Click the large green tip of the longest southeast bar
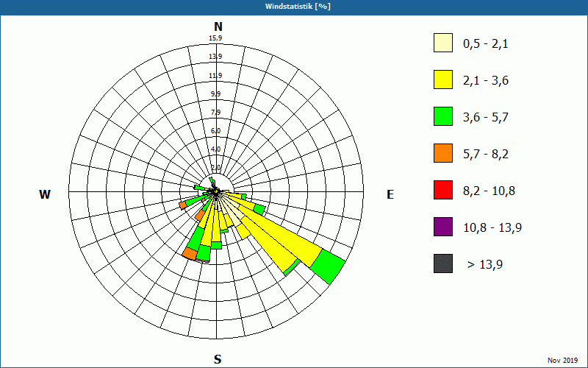 point(328,266)
